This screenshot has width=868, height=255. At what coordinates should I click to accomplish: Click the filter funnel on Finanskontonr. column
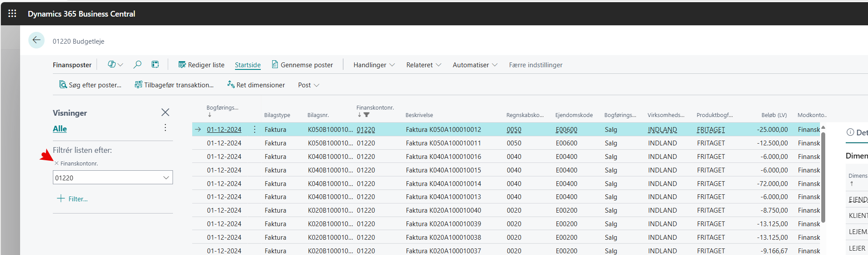367,115
